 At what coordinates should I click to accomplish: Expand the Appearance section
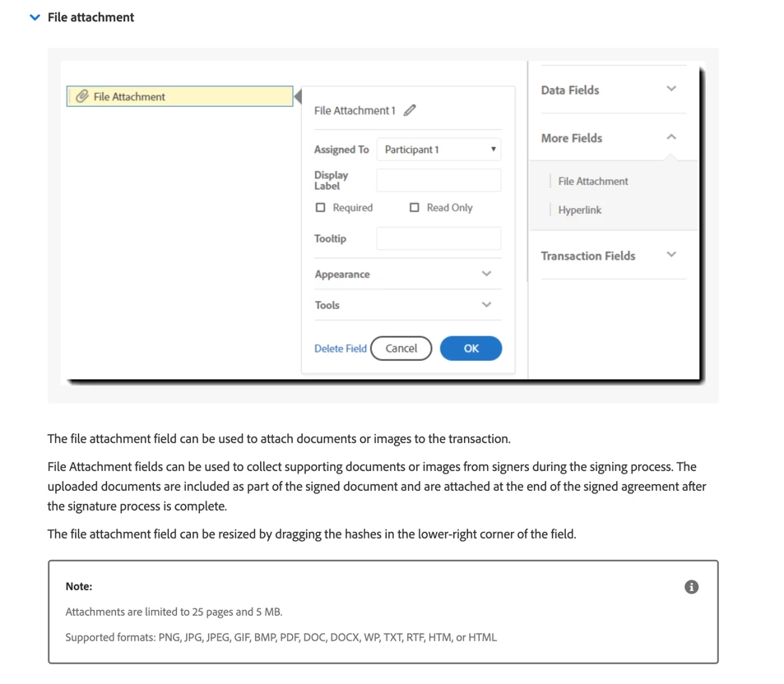(407, 274)
